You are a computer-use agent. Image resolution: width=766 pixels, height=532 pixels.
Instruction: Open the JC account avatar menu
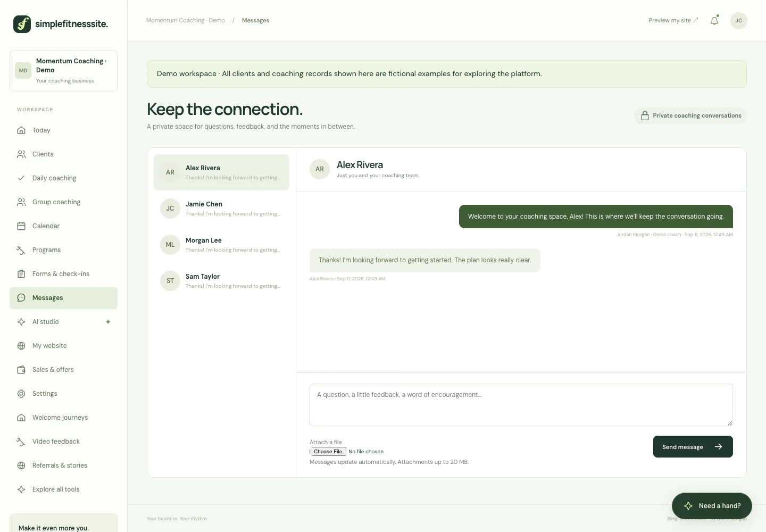(x=739, y=21)
